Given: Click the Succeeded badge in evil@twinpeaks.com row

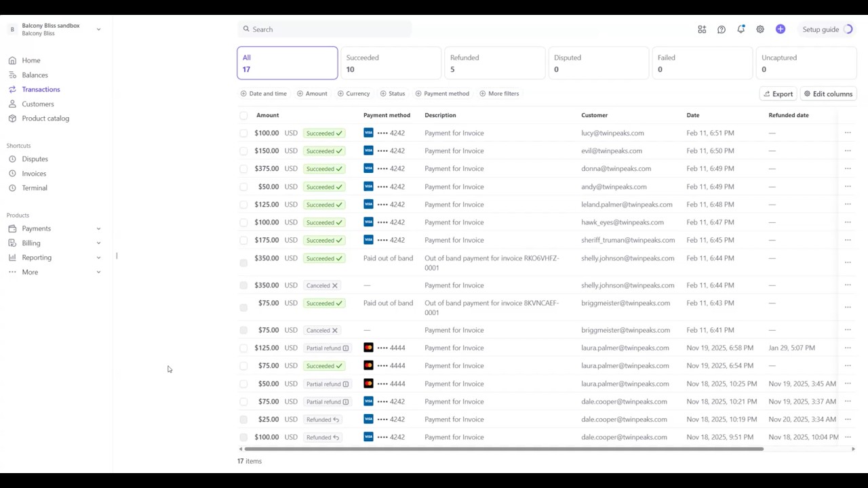Looking at the screenshot, I should coord(324,150).
